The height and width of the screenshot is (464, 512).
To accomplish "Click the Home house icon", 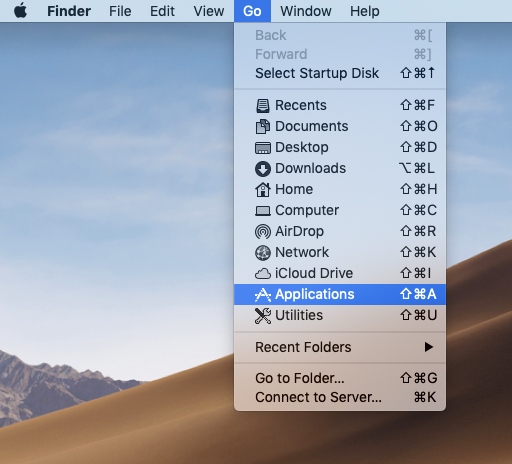I will point(263,190).
